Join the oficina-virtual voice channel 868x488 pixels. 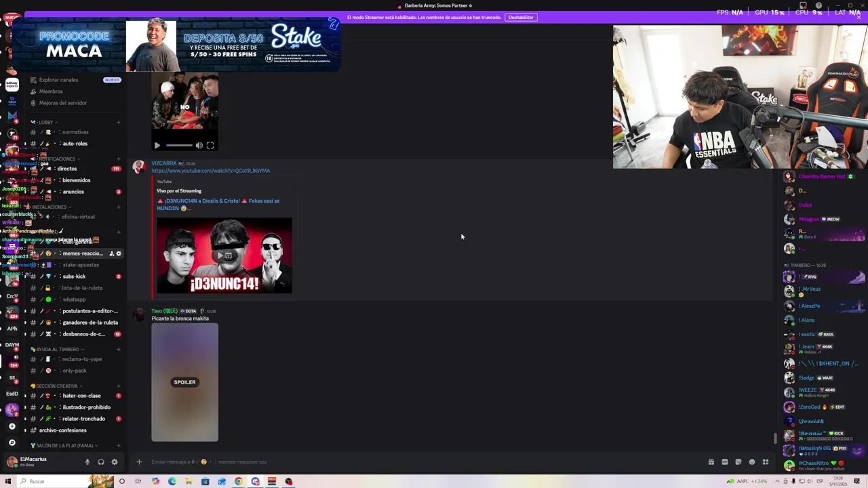[77, 217]
